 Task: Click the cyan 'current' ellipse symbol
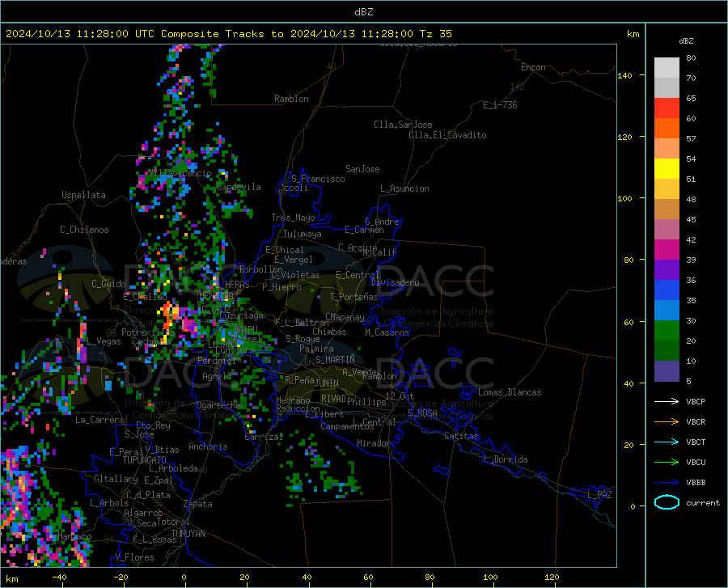click(667, 502)
